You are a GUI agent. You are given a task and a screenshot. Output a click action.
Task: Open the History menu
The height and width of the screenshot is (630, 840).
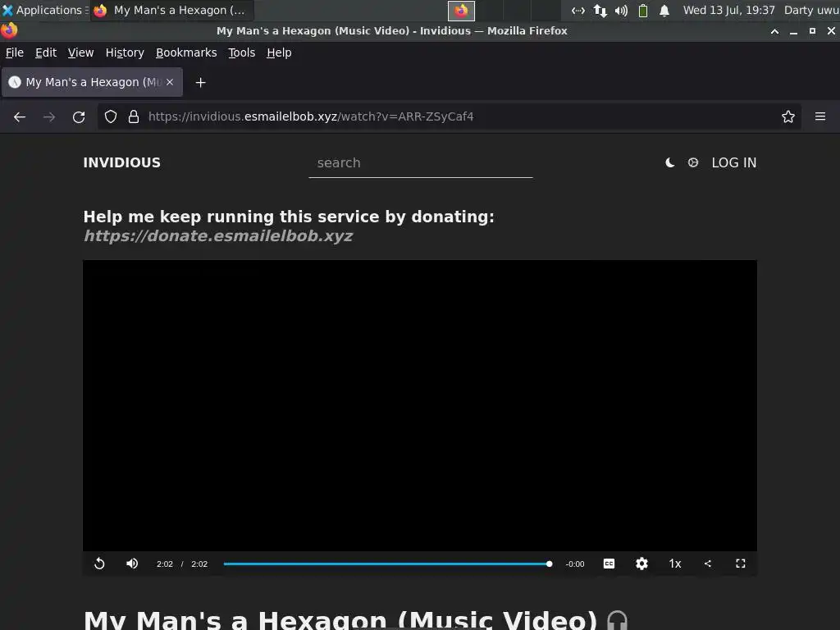pos(125,52)
